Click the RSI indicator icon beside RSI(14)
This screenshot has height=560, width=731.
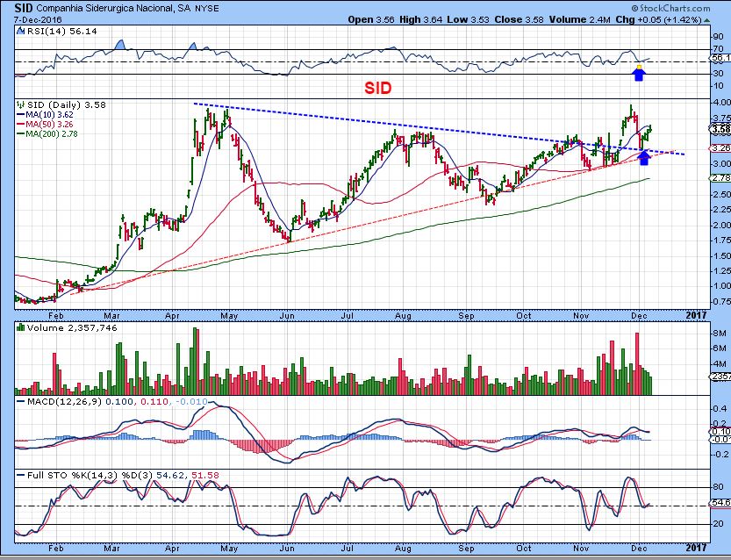point(20,32)
